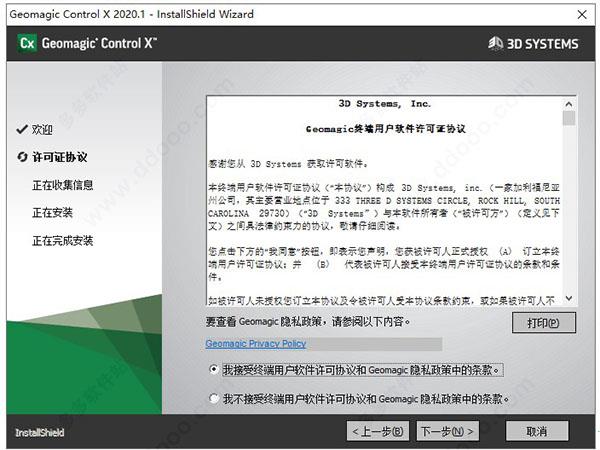Select the do-not-accept license terms radio button
This screenshot has height=450, width=600.
(x=214, y=399)
